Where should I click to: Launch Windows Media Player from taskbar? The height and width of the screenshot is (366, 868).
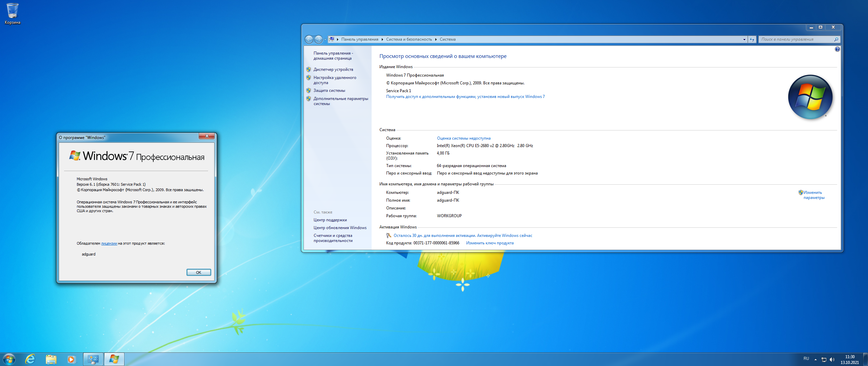[x=71, y=359]
